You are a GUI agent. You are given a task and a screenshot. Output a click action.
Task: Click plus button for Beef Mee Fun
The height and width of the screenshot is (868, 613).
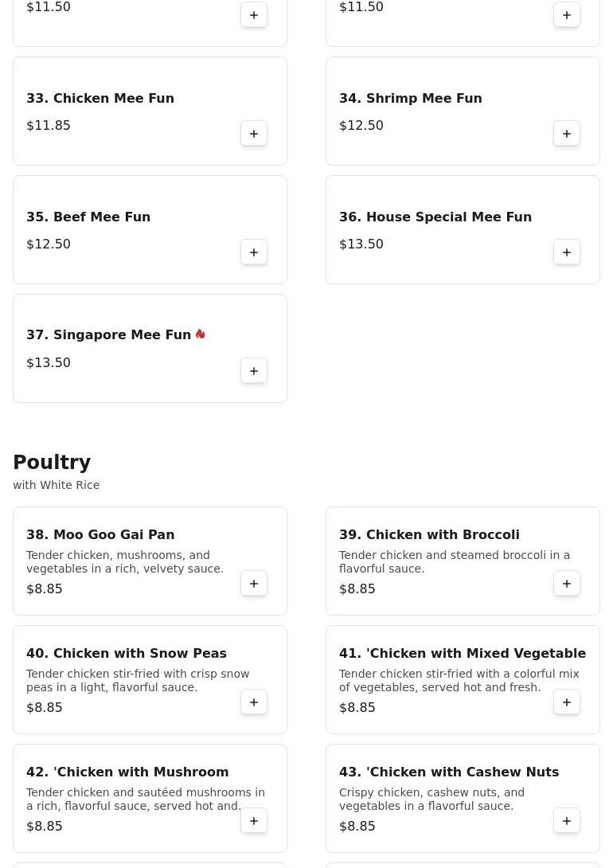pyautogui.click(x=254, y=252)
